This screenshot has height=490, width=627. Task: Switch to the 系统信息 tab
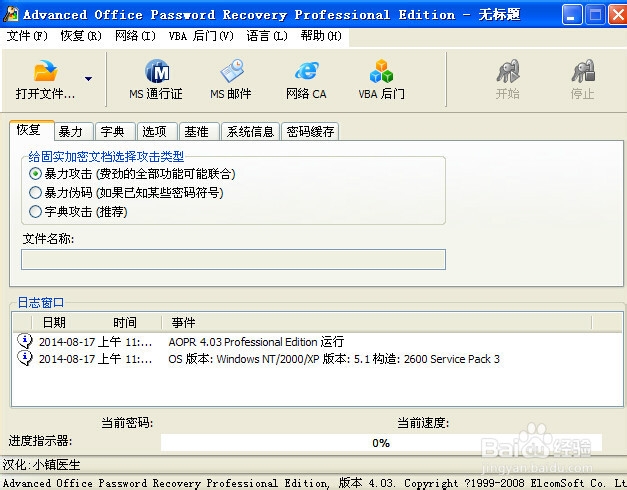click(250, 132)
